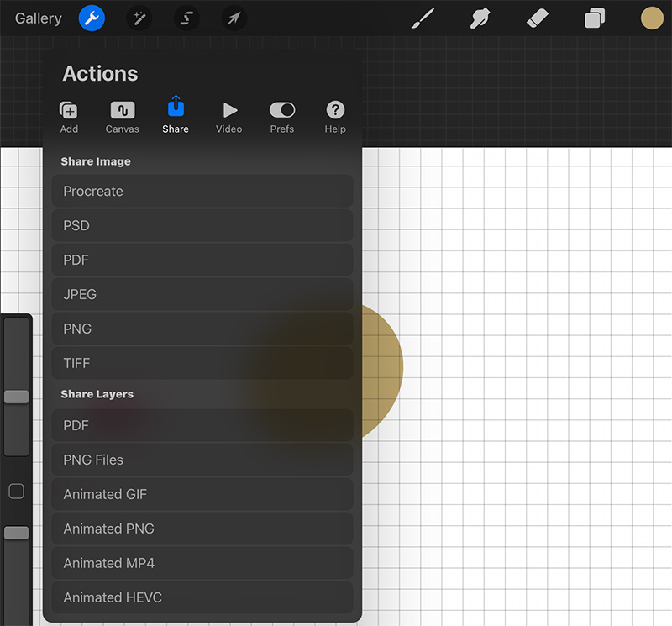Return to the Gallery
The image size is (672, 626).
click(38, 18)
